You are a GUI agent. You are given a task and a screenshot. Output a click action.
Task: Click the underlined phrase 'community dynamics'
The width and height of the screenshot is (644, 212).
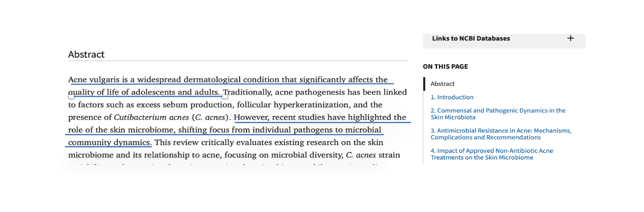[109, 142]
